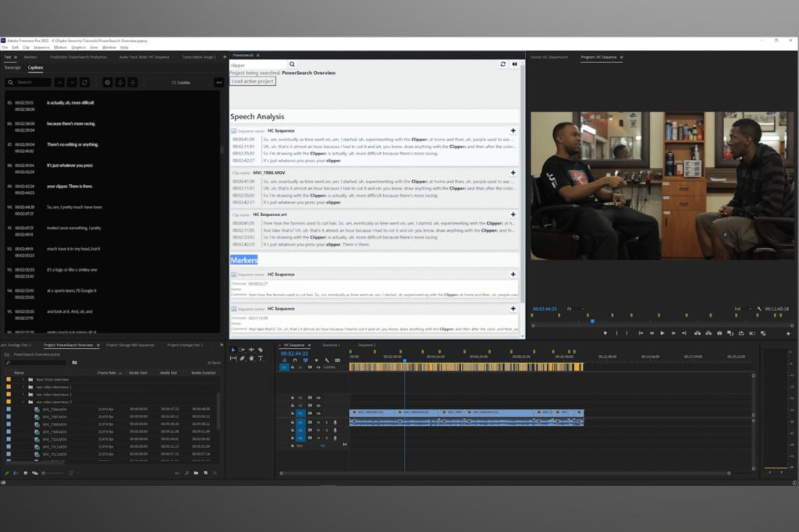Click MVI_7998.MOV clip name in PowerSearch
This screenshot has width=799, height=532.
pos(269,172)
